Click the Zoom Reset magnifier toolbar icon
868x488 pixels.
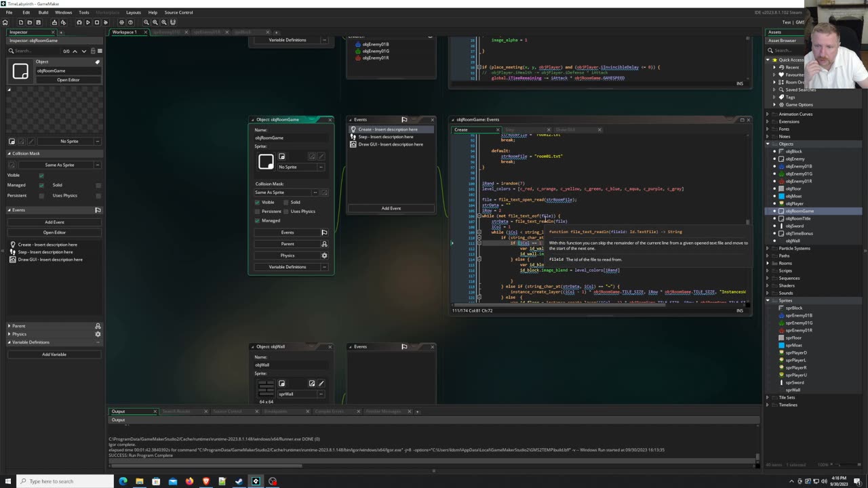click(x=163, y=22)
